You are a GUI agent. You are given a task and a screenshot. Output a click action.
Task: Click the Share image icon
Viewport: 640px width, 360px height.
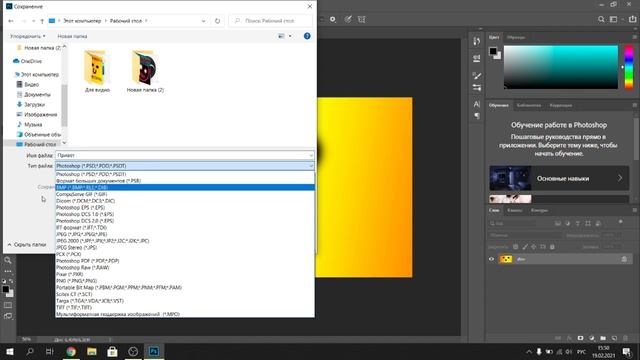coord(632,19)
